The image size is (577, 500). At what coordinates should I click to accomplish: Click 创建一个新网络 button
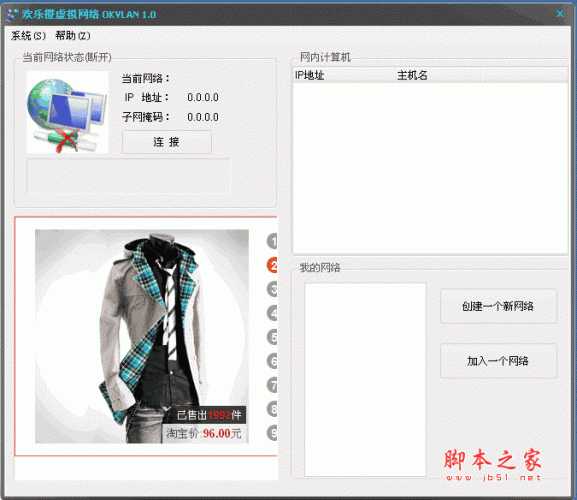[x=498, y=306]
